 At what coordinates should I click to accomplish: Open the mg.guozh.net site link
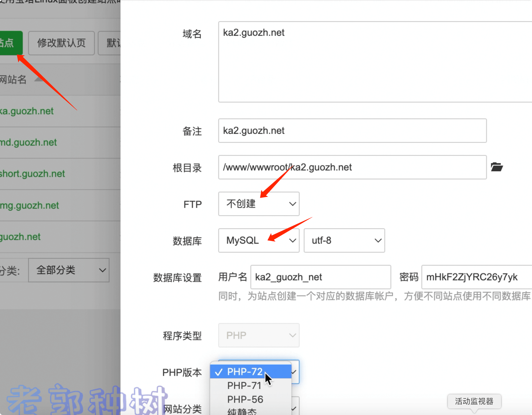coord(29,205)
